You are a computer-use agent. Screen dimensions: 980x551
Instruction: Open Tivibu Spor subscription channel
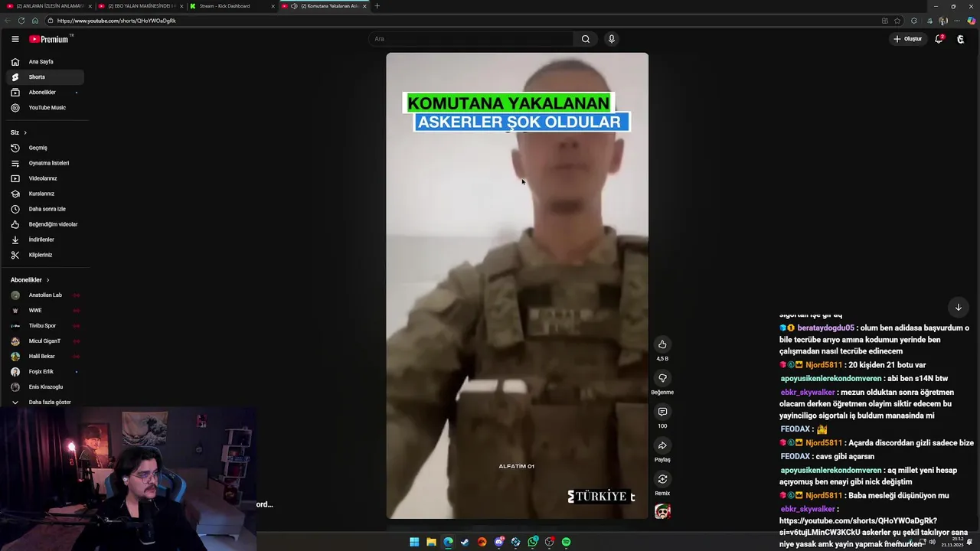(45, 326)
